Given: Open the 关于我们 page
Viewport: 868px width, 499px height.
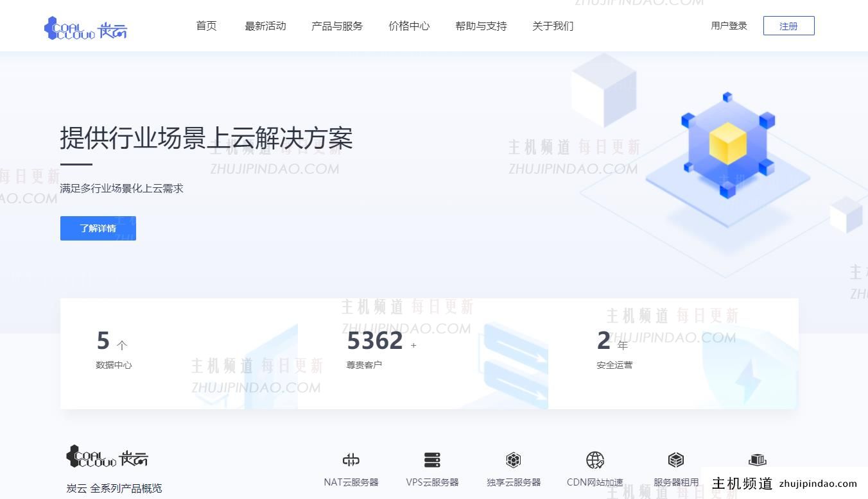Looking at the screenshot, I should (552, 26).
